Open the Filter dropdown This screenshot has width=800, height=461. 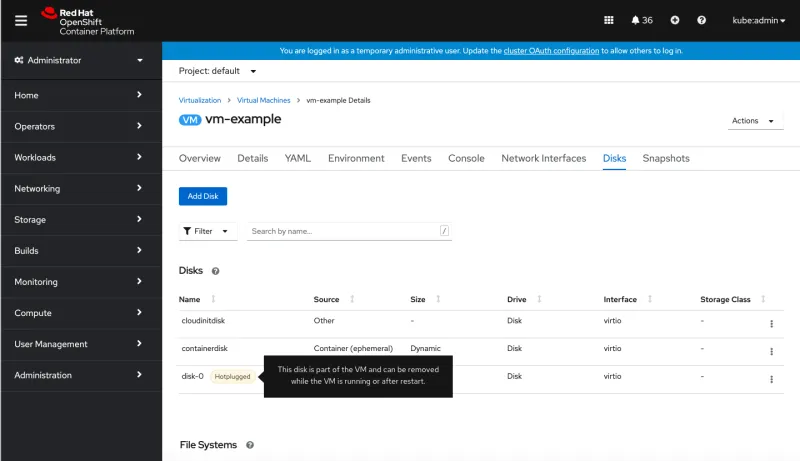point(208,231)
